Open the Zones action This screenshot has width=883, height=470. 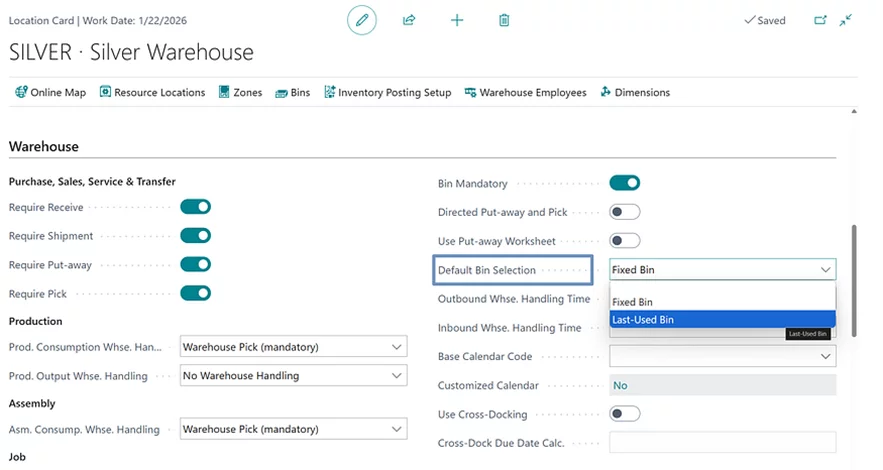click(240, 92)
